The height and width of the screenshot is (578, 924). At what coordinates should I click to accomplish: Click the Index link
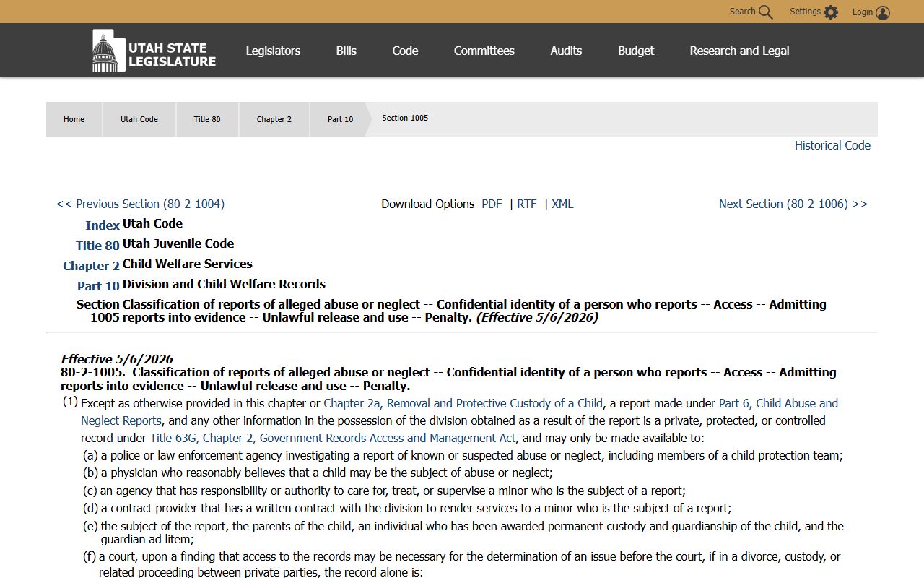103,225
